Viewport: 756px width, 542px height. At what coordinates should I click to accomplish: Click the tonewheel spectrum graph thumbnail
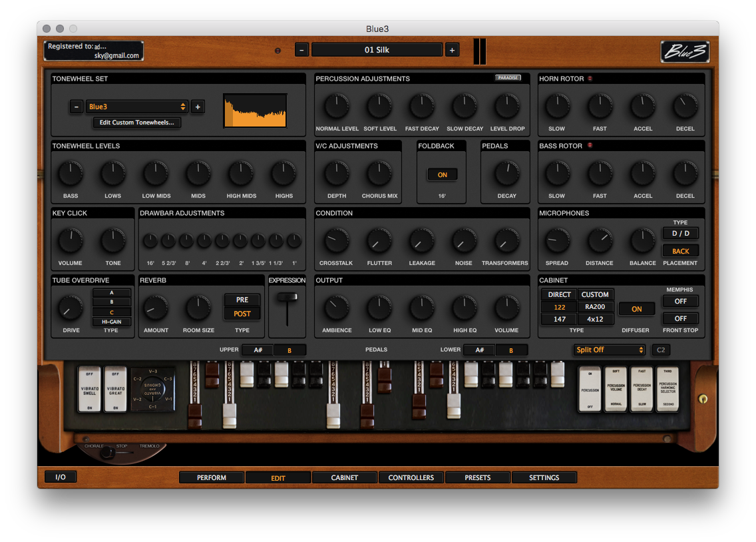click(x=255, y=110)
